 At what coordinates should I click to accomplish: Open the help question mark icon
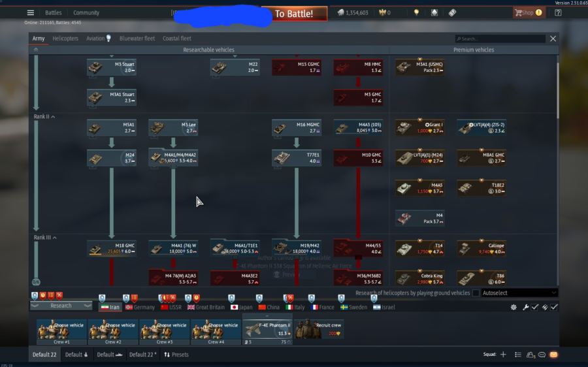[558, 12]
